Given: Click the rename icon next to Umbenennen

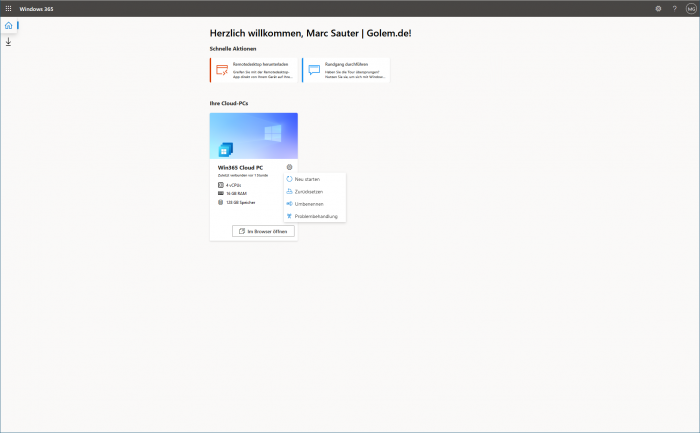Looking at the screenshot, I should click(289, 204).
